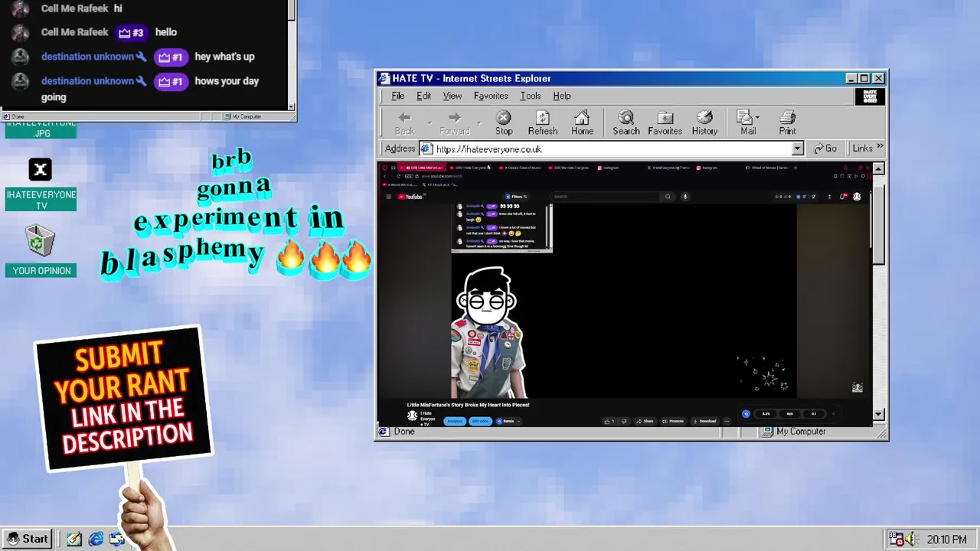This screenshot has height=551, width=980.
Task: Expand the Forward button history arrow
Action: (x=479, y=122)
